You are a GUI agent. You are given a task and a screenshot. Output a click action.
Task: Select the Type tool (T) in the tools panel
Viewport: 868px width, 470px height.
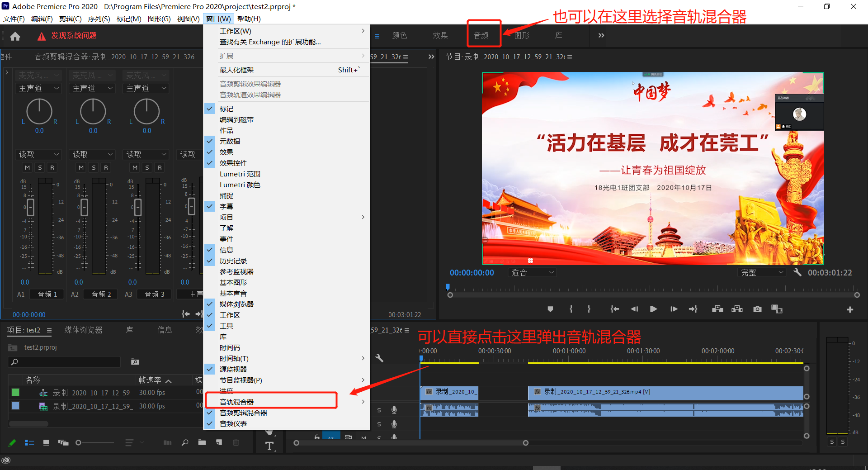tap(269, 446)
